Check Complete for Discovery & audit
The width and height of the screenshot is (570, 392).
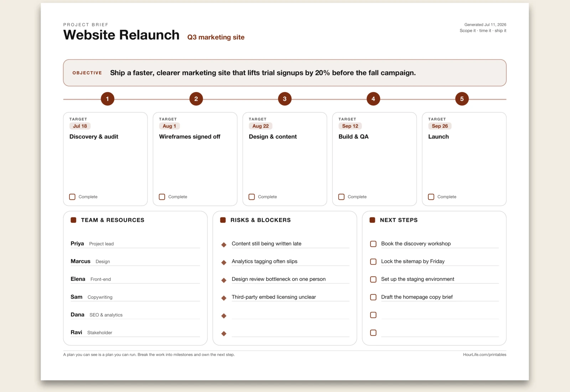[72, 197]
